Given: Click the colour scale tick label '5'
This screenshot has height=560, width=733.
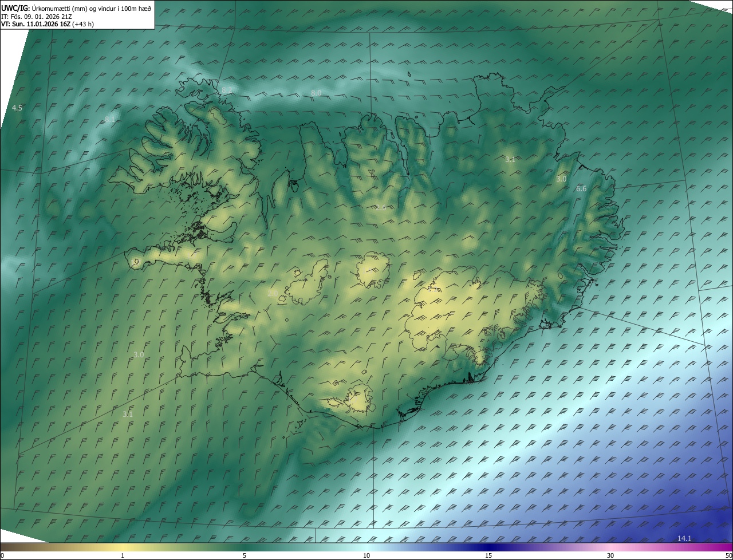Looking at the screenshot, I should click(245, 555).
